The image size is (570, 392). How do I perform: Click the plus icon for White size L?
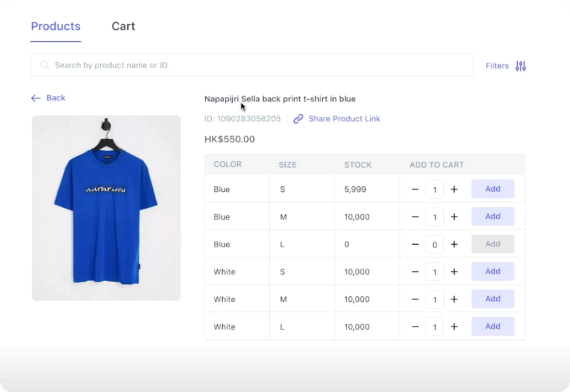coord(454,326)
